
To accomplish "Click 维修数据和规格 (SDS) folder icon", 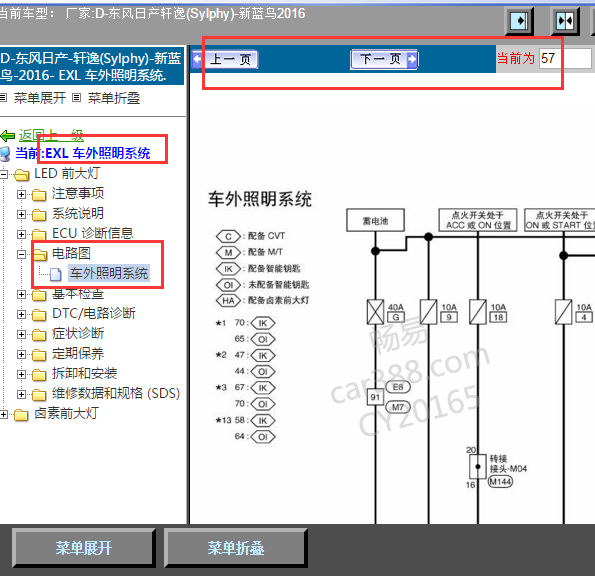I will [39, 395].
